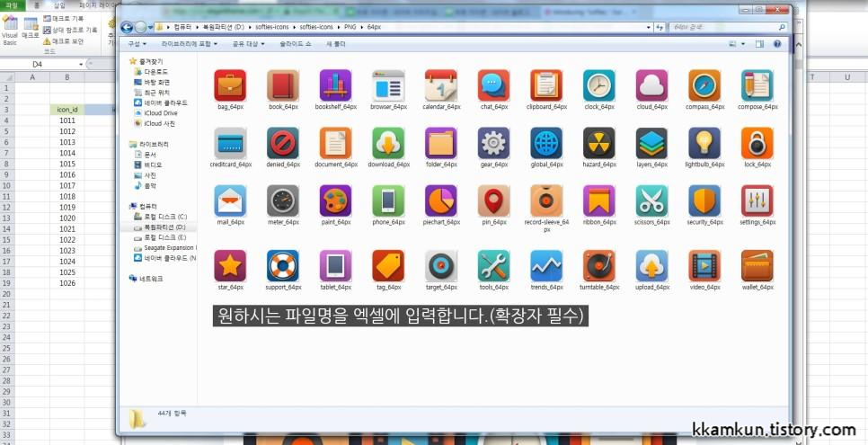
Task: Click PNG segment in address path
Action: click(350, 27)
